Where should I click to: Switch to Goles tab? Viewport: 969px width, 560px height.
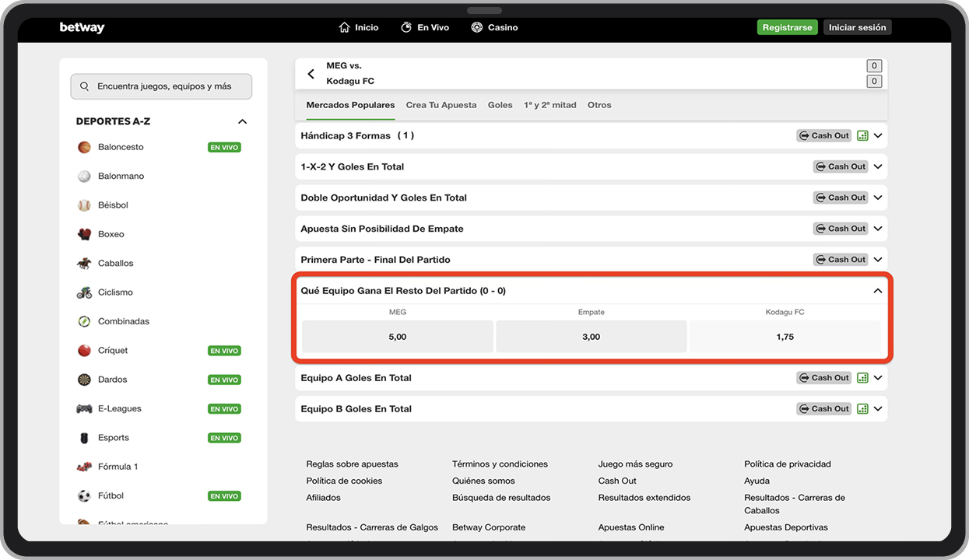pyautogui.click(x=500, y=105)
